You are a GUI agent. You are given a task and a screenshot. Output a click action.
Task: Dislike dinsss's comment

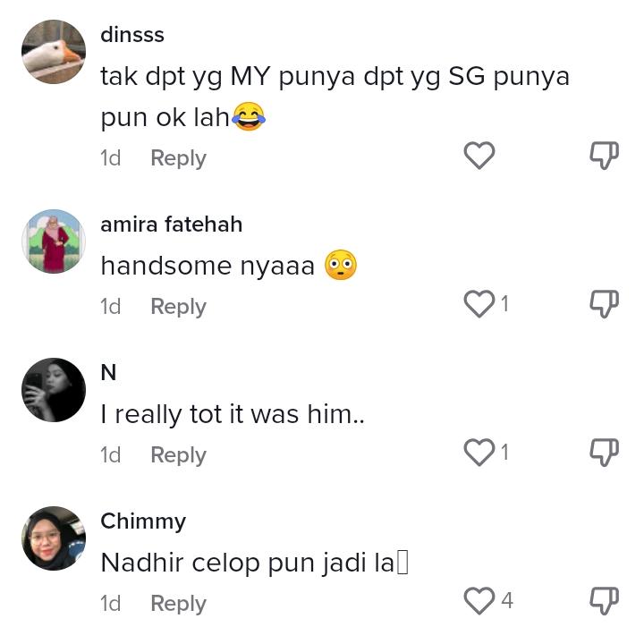[x=605, y=157]
